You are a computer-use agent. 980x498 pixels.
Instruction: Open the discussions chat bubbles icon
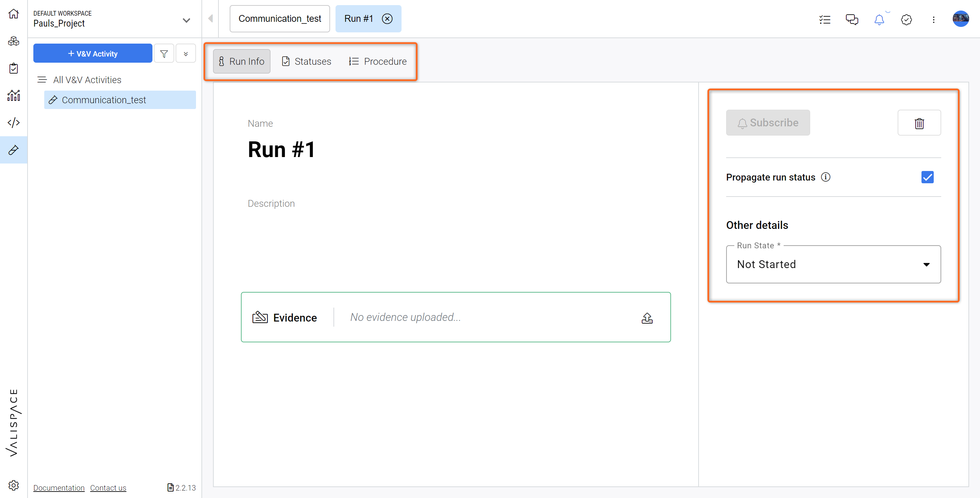(852, 19)
